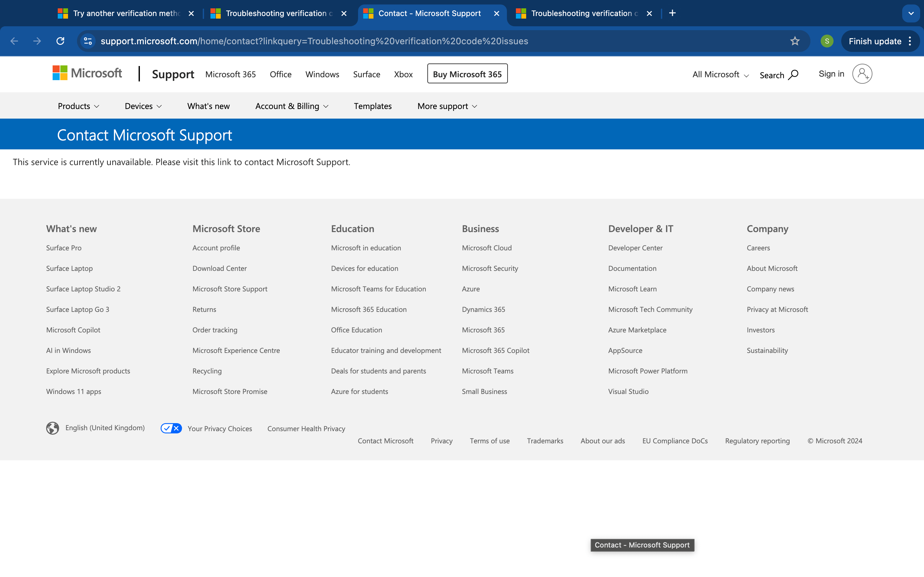Image resolution: width=924 pixels, height=577 pixels.
Task: Open the All Microsoft dropdown
Action: (720, 74)
